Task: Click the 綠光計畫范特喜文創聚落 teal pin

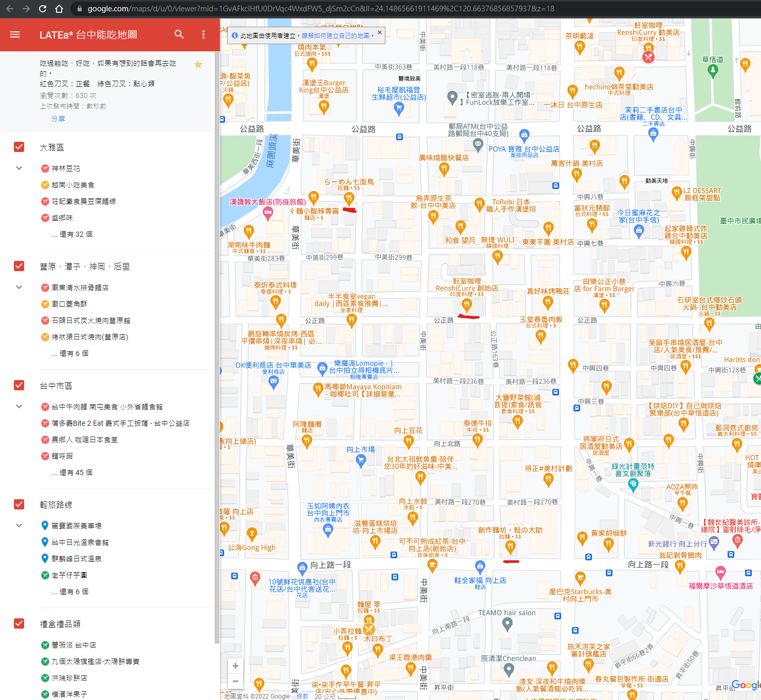Action: (633, 485)
